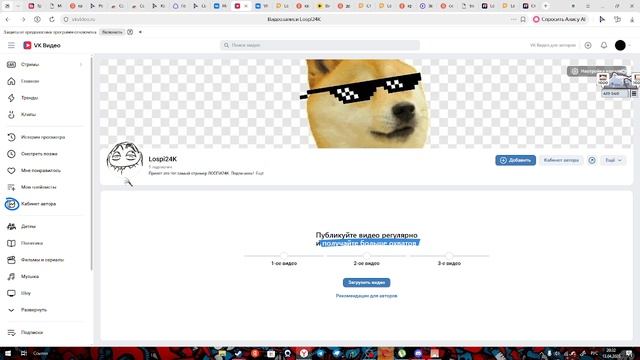The image size is (640, 360).
Task: Expand the Стримы submenu arrow
Action: click(x=81, y=64)
